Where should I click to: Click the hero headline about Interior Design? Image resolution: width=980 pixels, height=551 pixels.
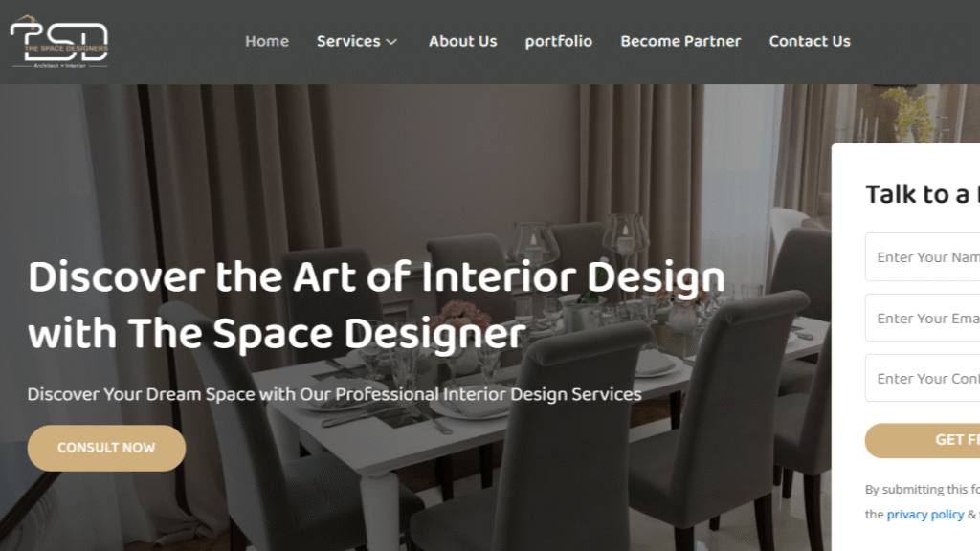(376, 305)
